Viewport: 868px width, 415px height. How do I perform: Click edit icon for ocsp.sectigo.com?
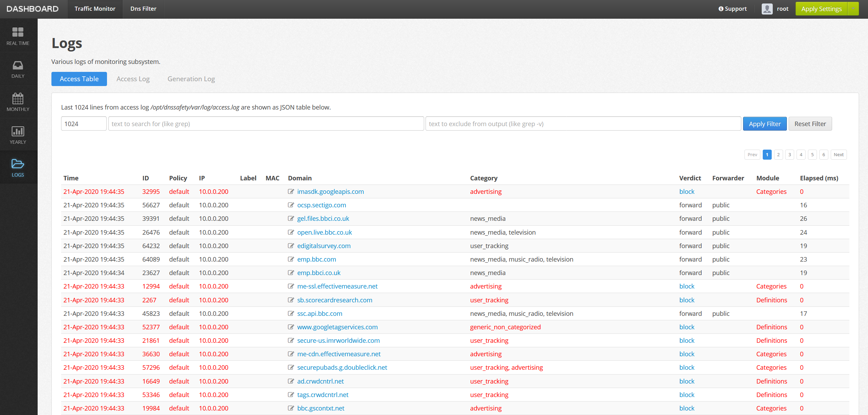point(291,205)
